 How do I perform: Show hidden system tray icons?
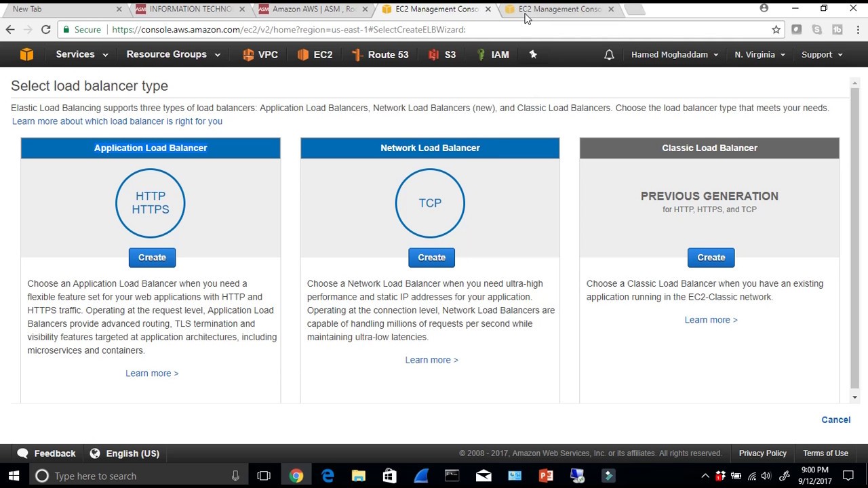click(x=705, y=476)
